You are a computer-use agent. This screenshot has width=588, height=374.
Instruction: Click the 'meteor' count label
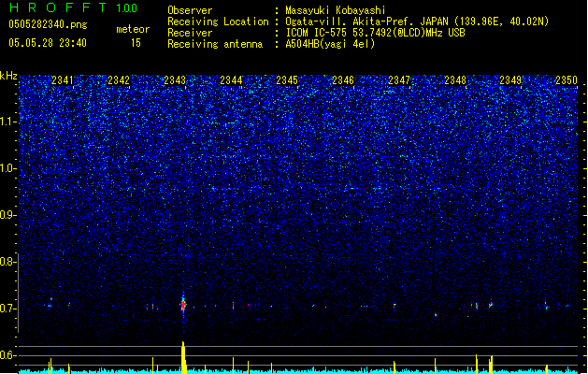[133, 29]
